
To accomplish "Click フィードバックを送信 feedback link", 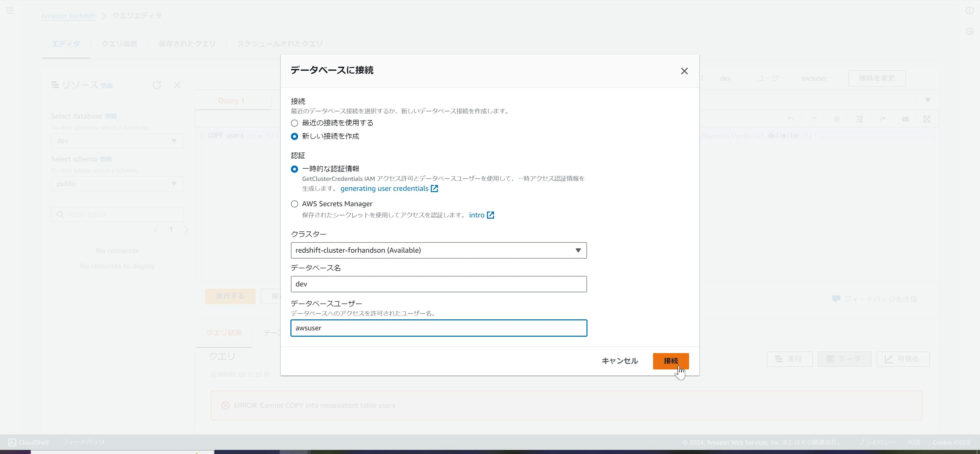I will 874,299.
